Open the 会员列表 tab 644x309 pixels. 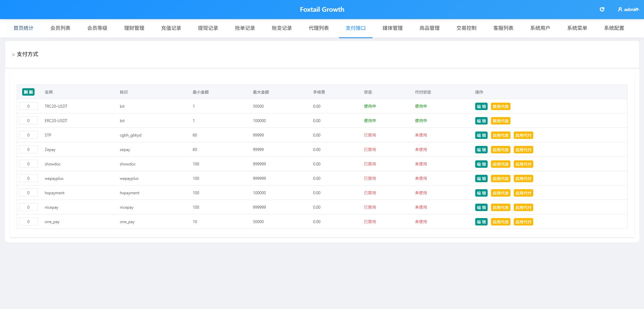[x=60, y=28]
